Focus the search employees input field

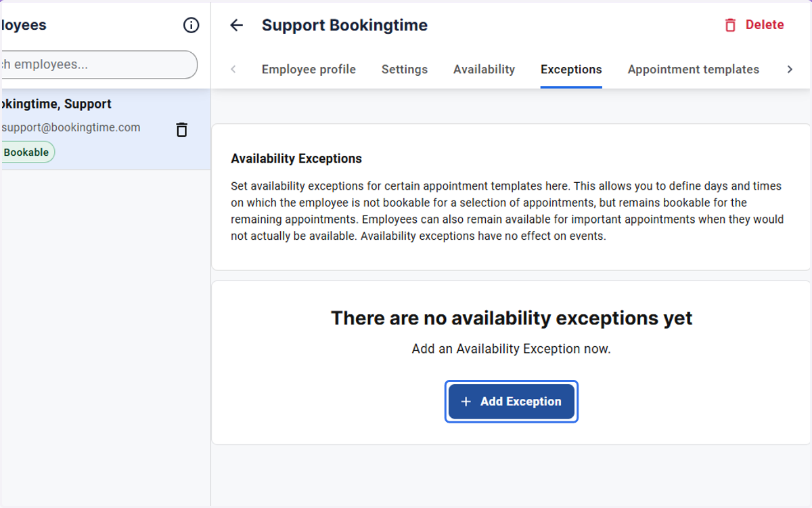click(x=99, y=65)
